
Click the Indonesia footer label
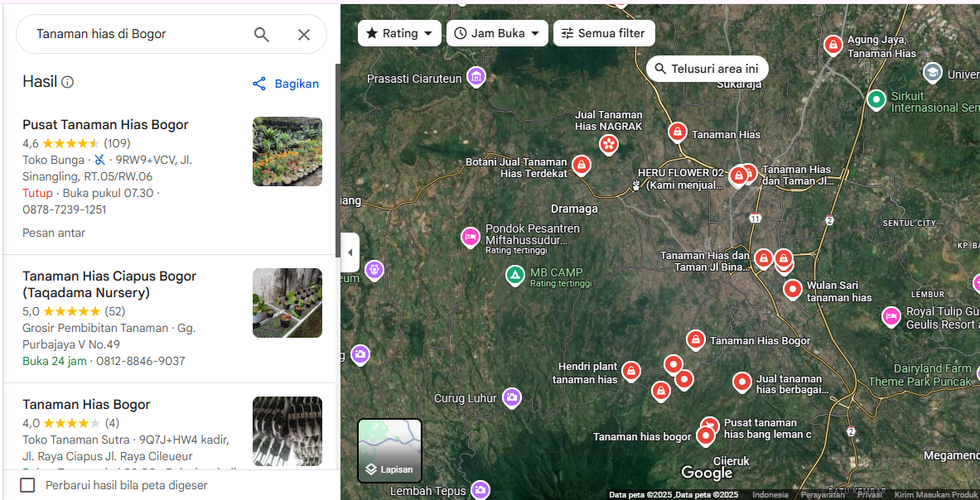pyautogui.click(x=770, y=494)
